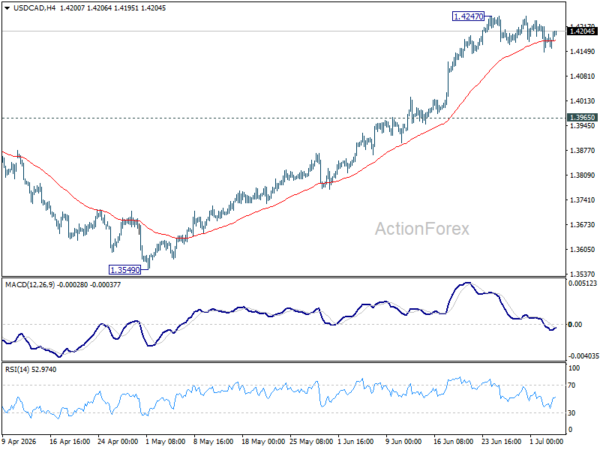
Task: Click the 24 Apr 00:00 time label
Action: click(x=118, y=442)
